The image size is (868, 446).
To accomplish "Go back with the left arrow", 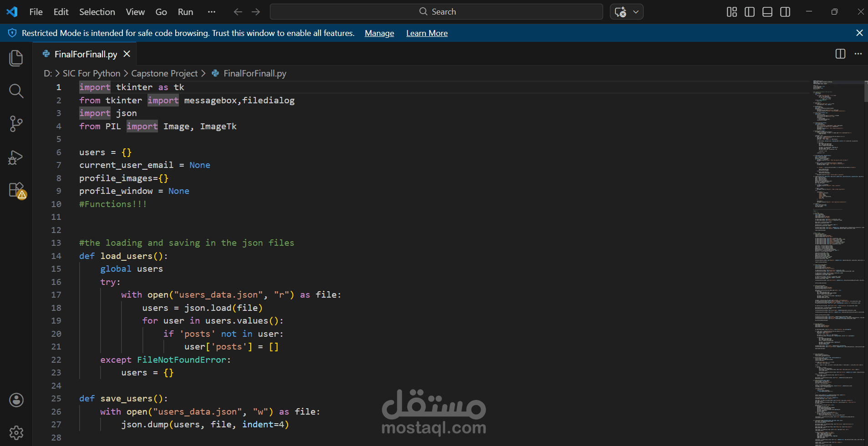I will click(x=238, y=12).
